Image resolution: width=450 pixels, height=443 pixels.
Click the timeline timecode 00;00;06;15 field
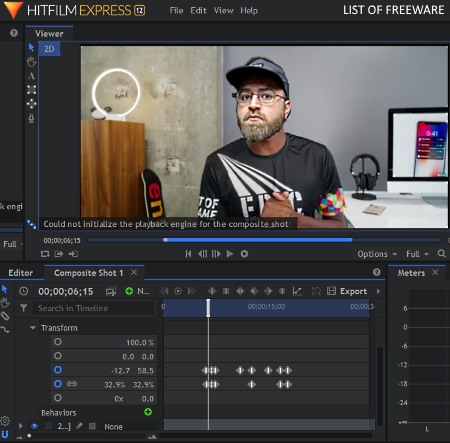(66, 292)
